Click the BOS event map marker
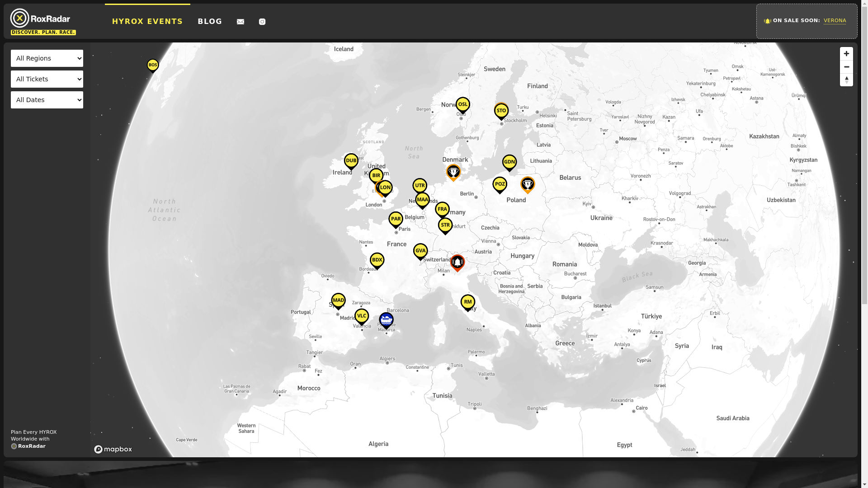 (x=153, y=66)
